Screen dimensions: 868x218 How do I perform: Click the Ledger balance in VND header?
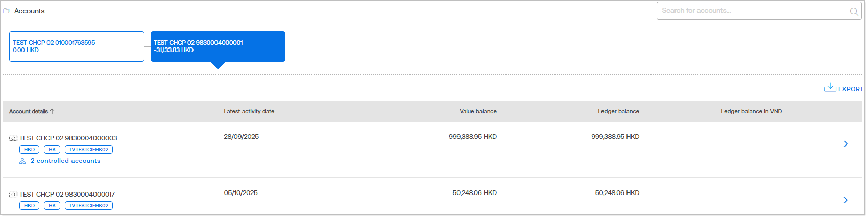coord(751,111)
